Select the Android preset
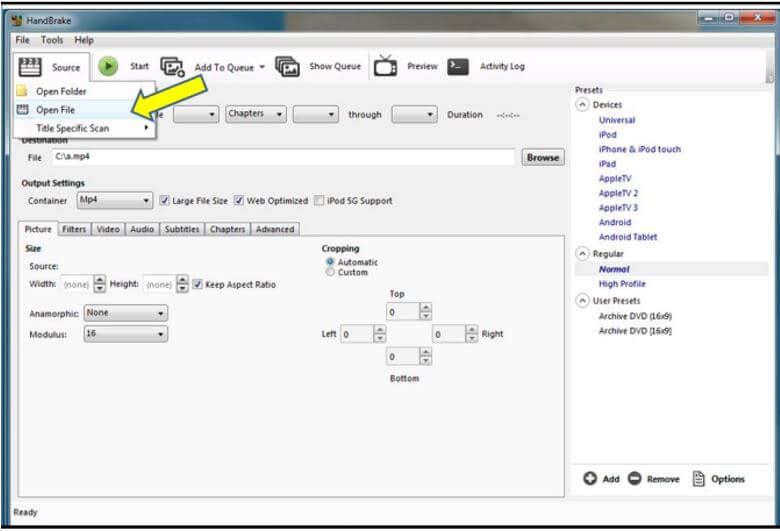This screenshot has height=531, width=780. pyautogui.click(x=615, y=222)
